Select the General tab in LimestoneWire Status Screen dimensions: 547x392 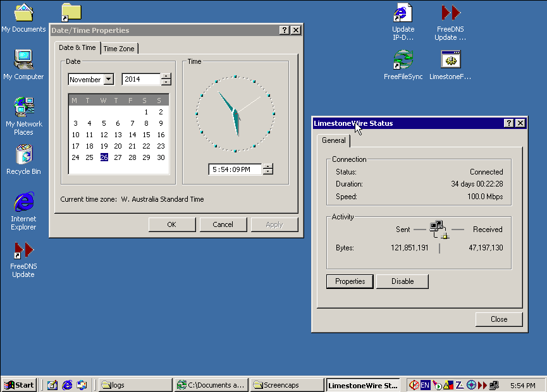tap(334, 140)
